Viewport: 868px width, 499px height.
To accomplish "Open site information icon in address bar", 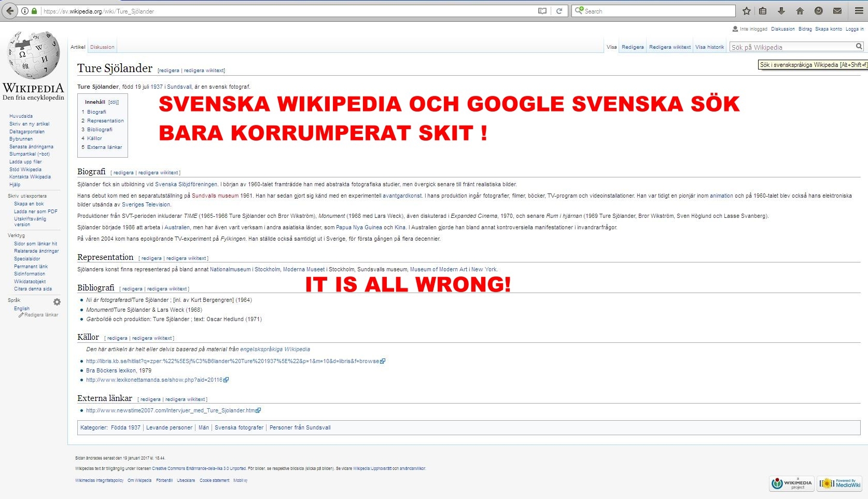I will (24, 11).
